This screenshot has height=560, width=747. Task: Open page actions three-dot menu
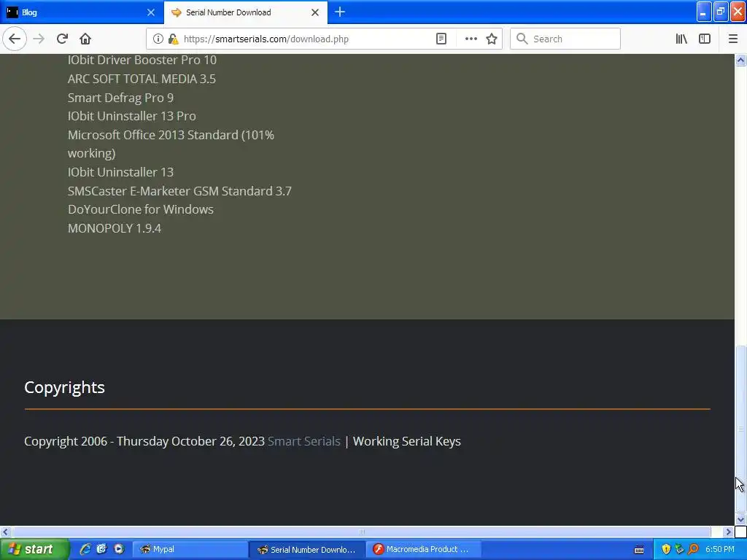(x=471, y=39)
